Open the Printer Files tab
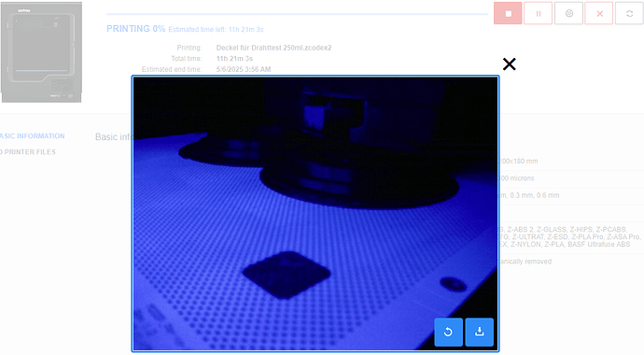 28,152
